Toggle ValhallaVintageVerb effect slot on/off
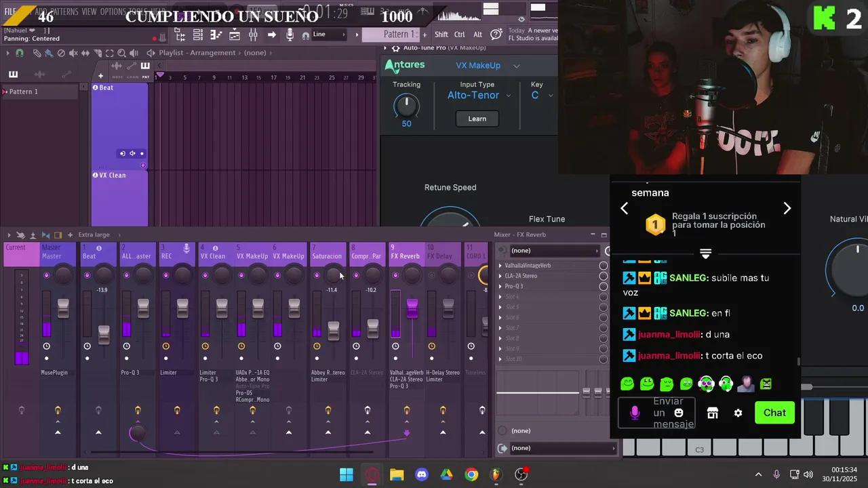868x488 pixels. (603, 266)
